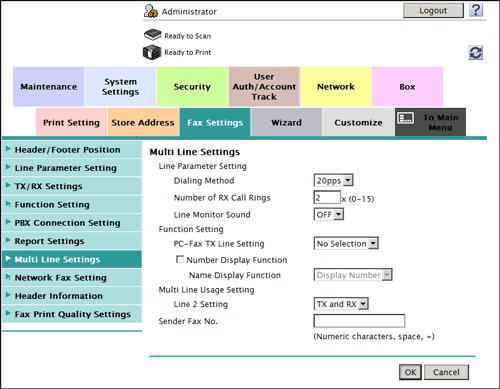
Task: Go to the To Main Menu button
Action: [430, 122]
